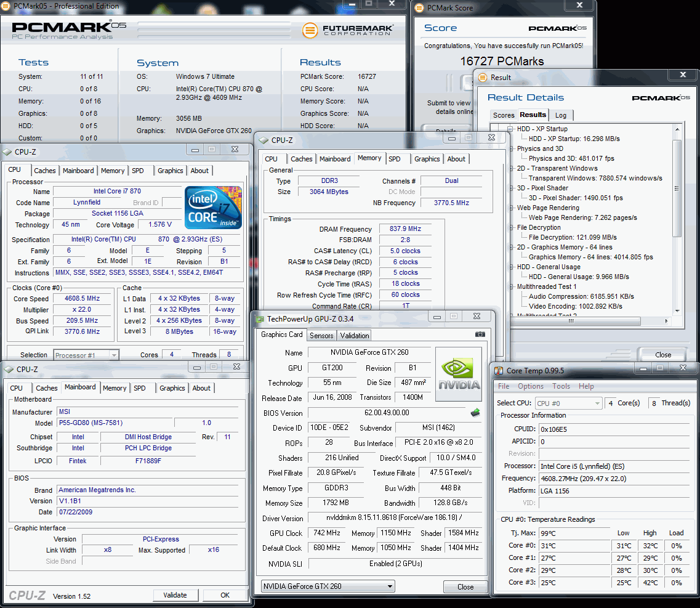Select the Audio Compression: 6185.951 KB/s row
The image size is (700, 608).
[581, 296]
